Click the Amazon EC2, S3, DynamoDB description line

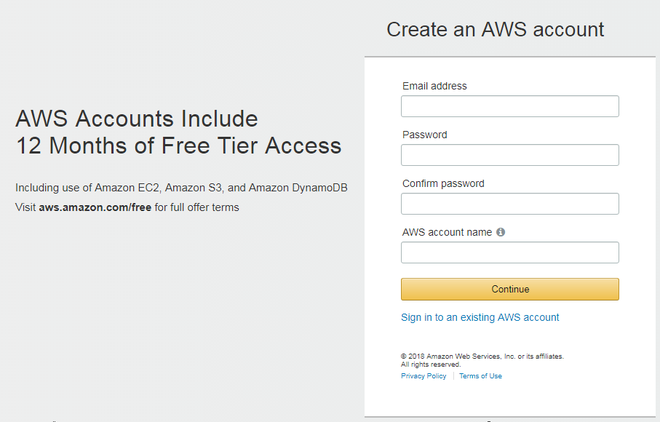tap(181, 188)
